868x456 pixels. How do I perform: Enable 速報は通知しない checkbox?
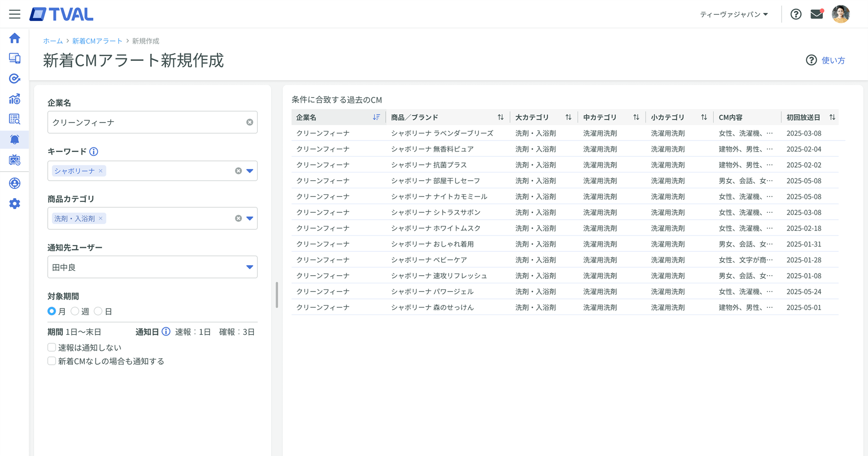pos(52,347)
